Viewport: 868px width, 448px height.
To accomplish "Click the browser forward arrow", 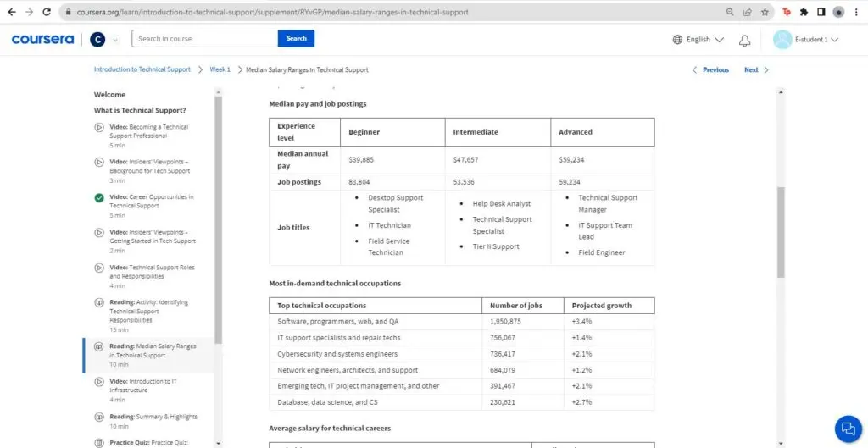I will click(29, 12).
